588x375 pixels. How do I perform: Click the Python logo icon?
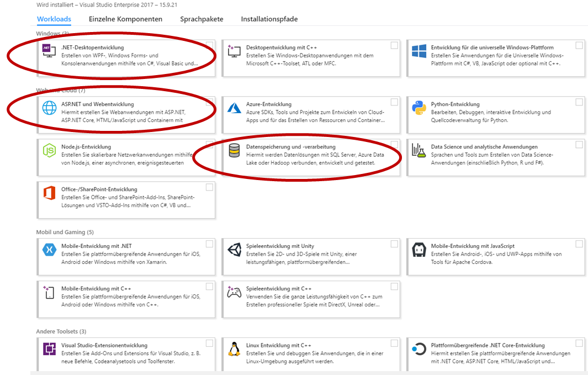pos(419,108)
